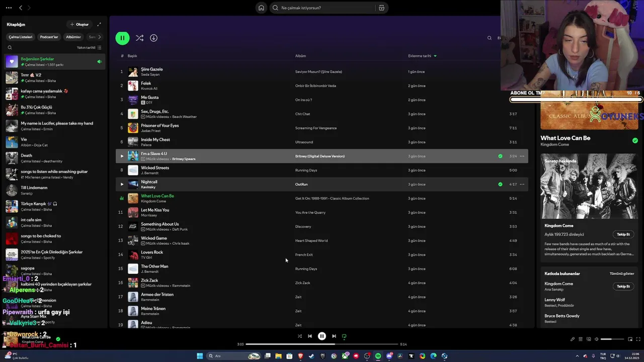Click the Oluştur create button
The width and height of the screenshot is (644, 362).
(79, 24)
